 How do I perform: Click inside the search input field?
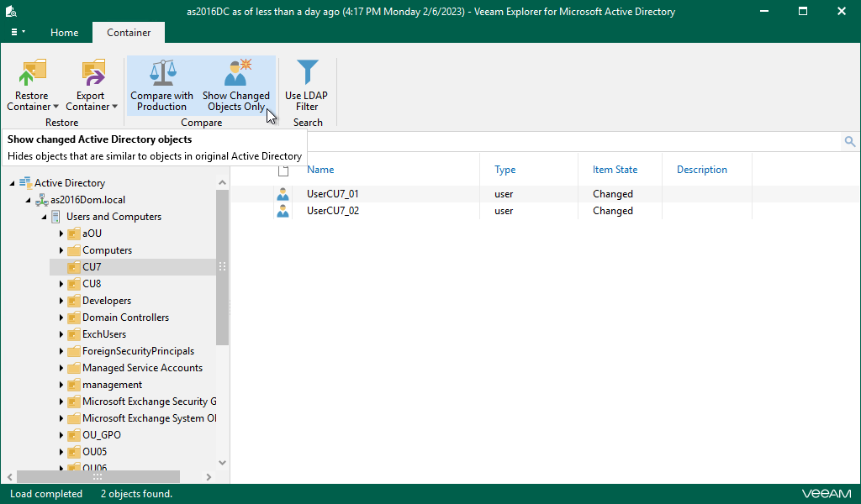tap(573, 142)
